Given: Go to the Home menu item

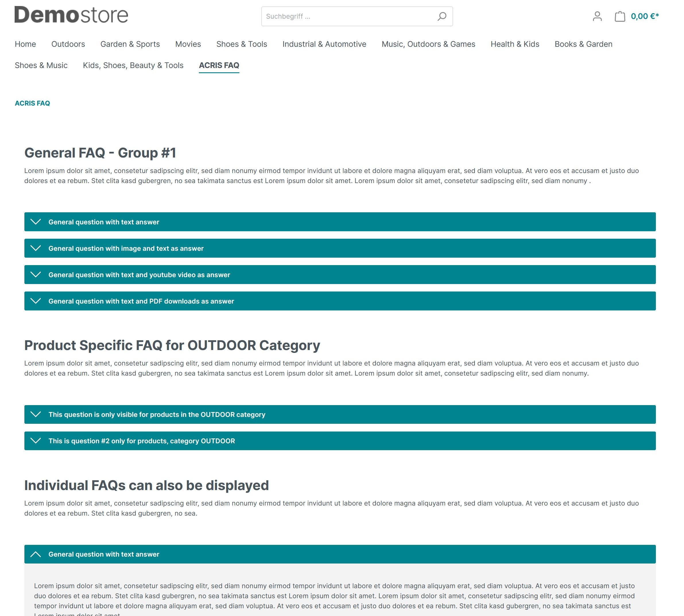Looking at the screenshot, I should (x=25, y=44).
